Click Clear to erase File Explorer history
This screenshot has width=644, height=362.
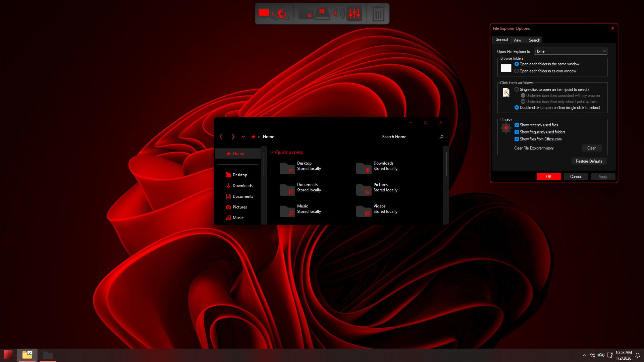(x=591, y=148)
